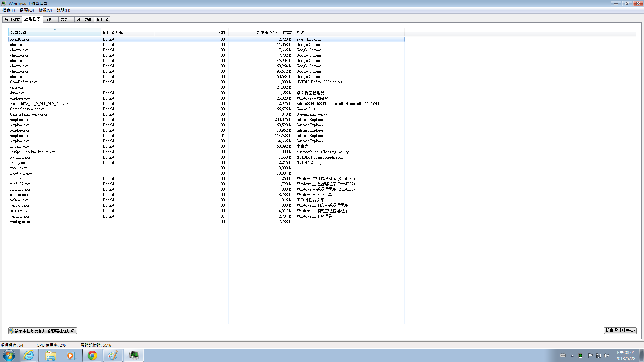Select the explorer.exe process
This screenshot has height=362, width=644.
(206, 98)
